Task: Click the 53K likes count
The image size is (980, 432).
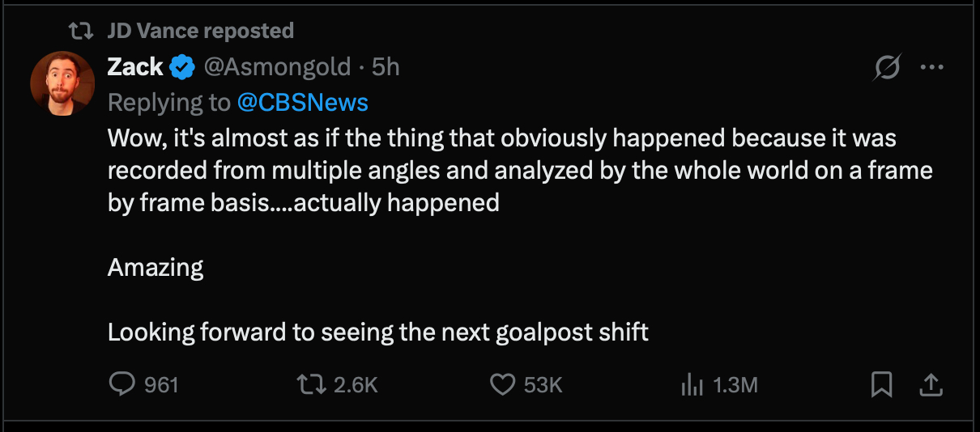Action: (543, 385)
